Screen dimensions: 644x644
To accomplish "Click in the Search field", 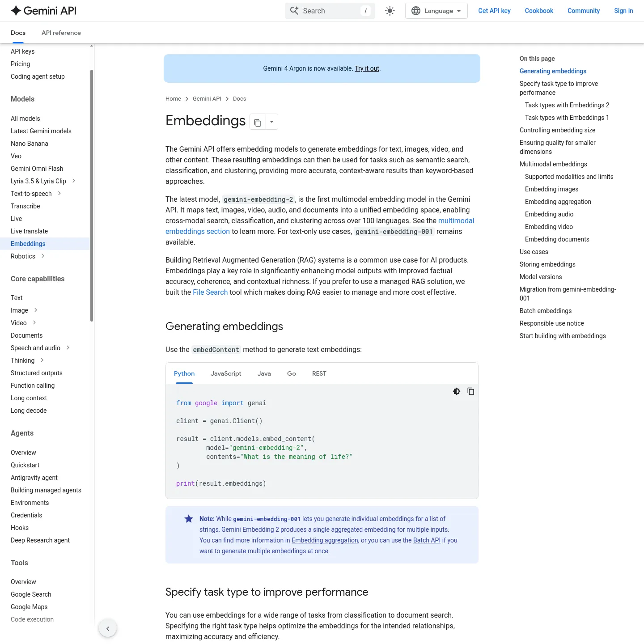I will [330, 11].
